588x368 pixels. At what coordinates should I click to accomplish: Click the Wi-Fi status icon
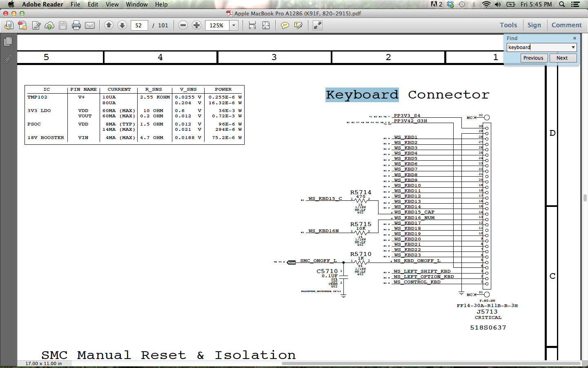tap(486, 4)
